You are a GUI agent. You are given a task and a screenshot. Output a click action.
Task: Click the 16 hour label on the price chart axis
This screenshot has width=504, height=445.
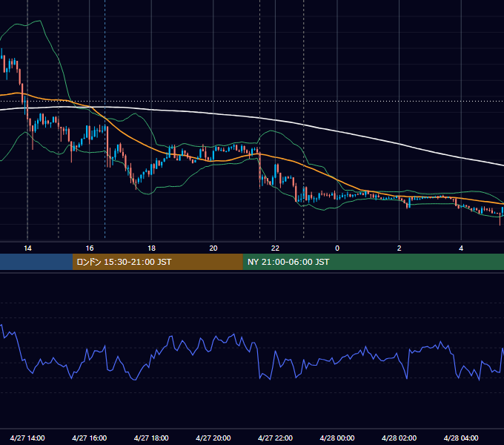(90, 248)
